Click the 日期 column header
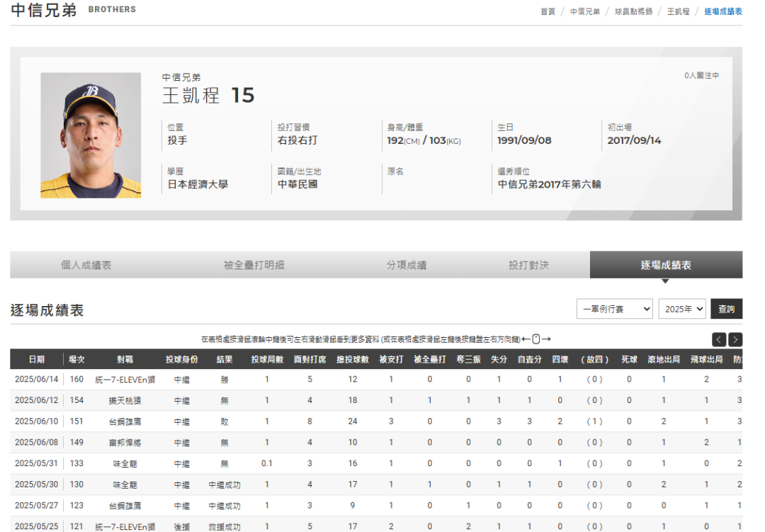 coord(37,359)
